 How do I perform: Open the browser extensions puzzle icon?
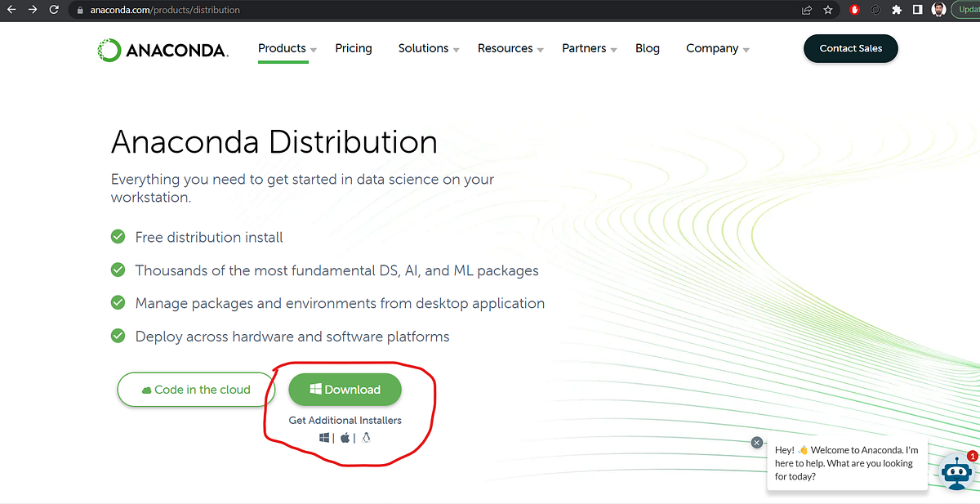[x=896, y=10]
